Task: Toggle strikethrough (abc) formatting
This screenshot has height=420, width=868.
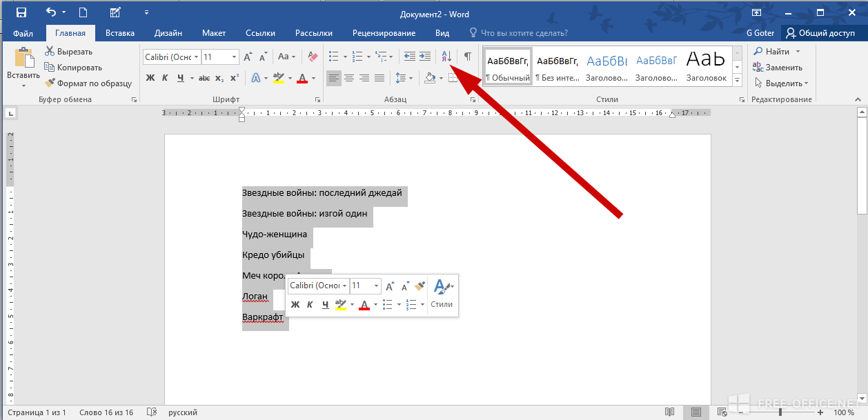Action: click(204, 78)
